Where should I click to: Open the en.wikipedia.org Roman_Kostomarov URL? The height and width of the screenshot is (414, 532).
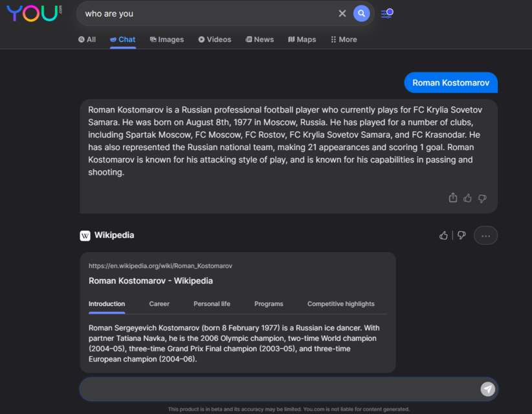click(x=161, y=266)
